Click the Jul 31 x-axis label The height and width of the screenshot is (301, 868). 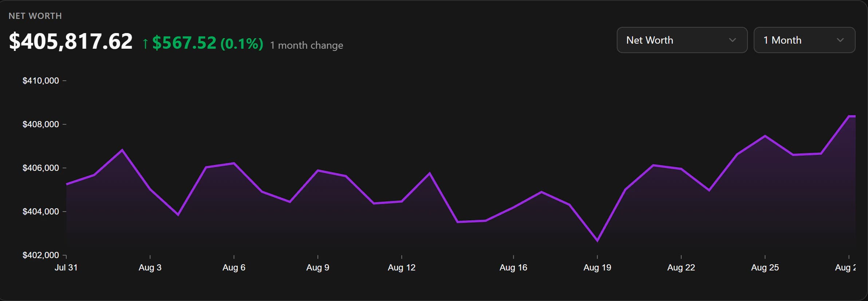click(x=66, y=268)
